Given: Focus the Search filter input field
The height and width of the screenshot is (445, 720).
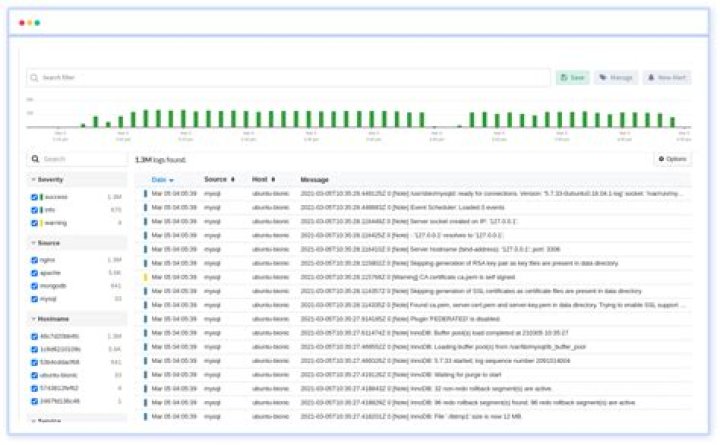Looking at the screenshot, I should coord(290,77).
